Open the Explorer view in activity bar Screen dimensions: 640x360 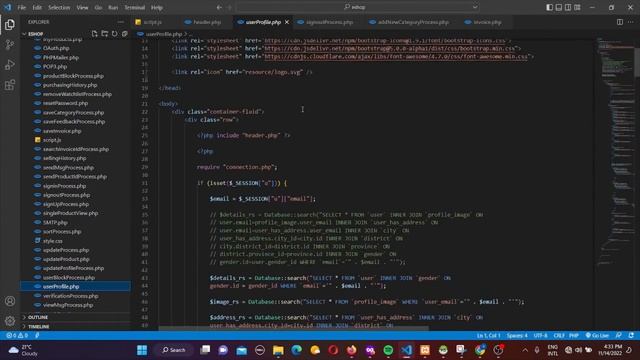(x=10, y=24)
